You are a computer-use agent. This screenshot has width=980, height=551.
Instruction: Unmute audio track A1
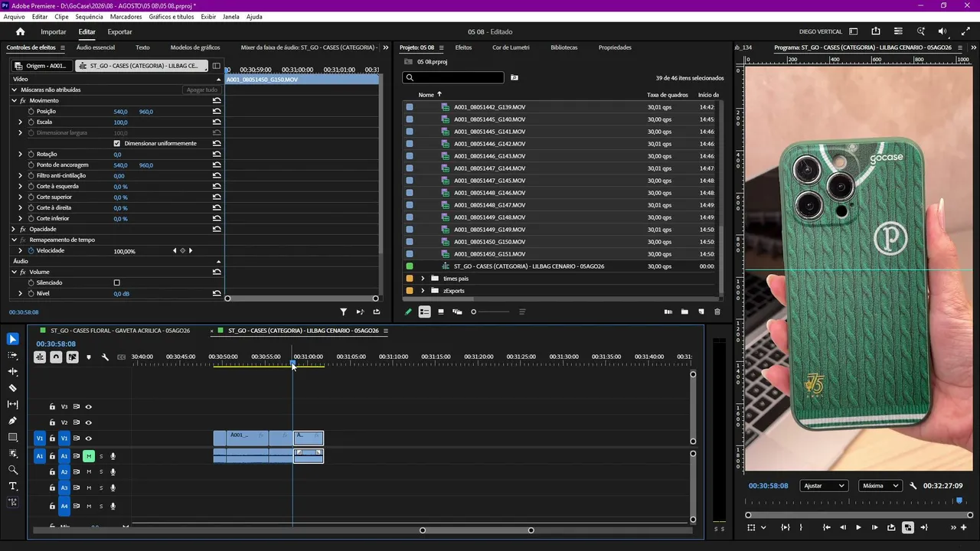tap(89, 457)
